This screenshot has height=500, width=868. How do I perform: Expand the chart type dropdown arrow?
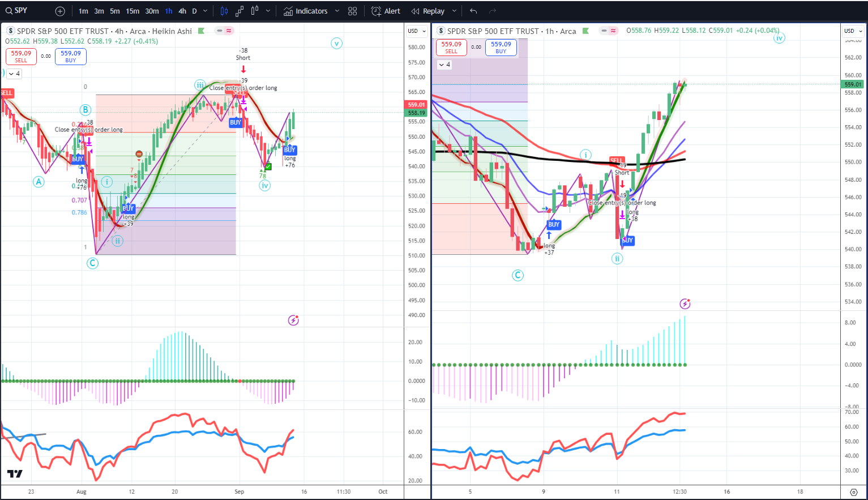click(268, 11)
